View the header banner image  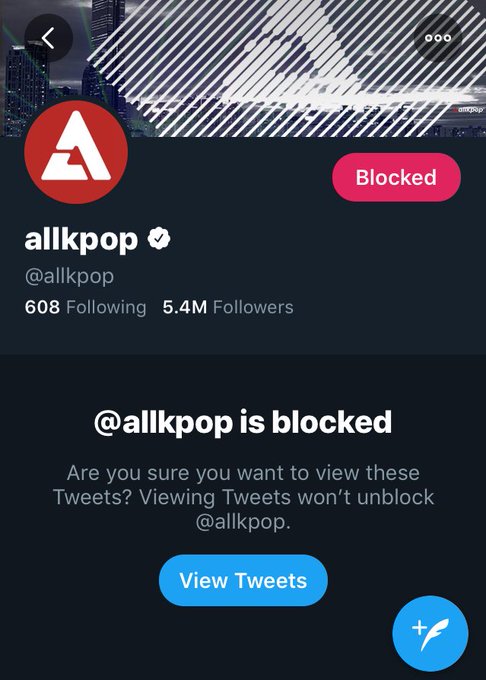point(243,68)
